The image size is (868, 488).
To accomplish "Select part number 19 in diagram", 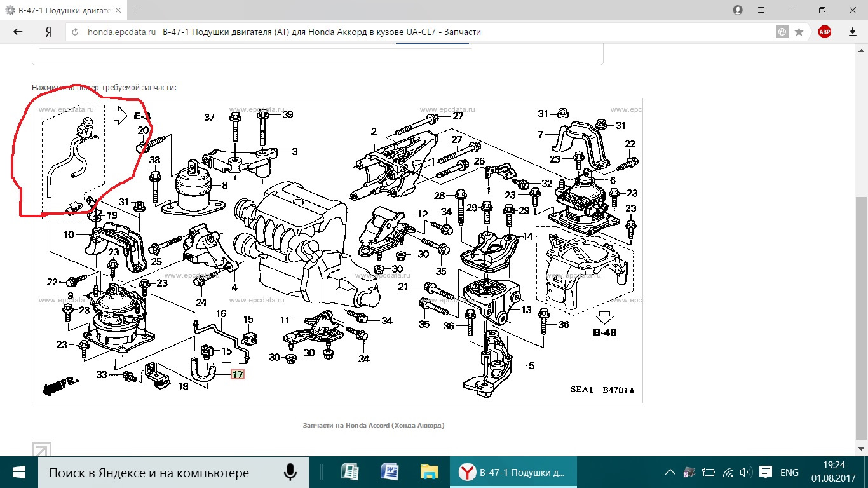I will 112,215.
